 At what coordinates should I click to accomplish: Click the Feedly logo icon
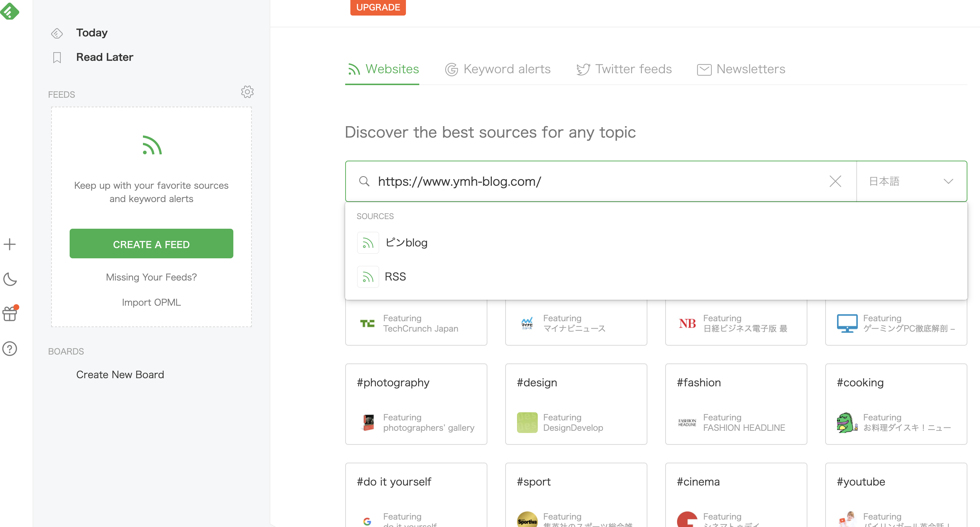tap(10, 11)
